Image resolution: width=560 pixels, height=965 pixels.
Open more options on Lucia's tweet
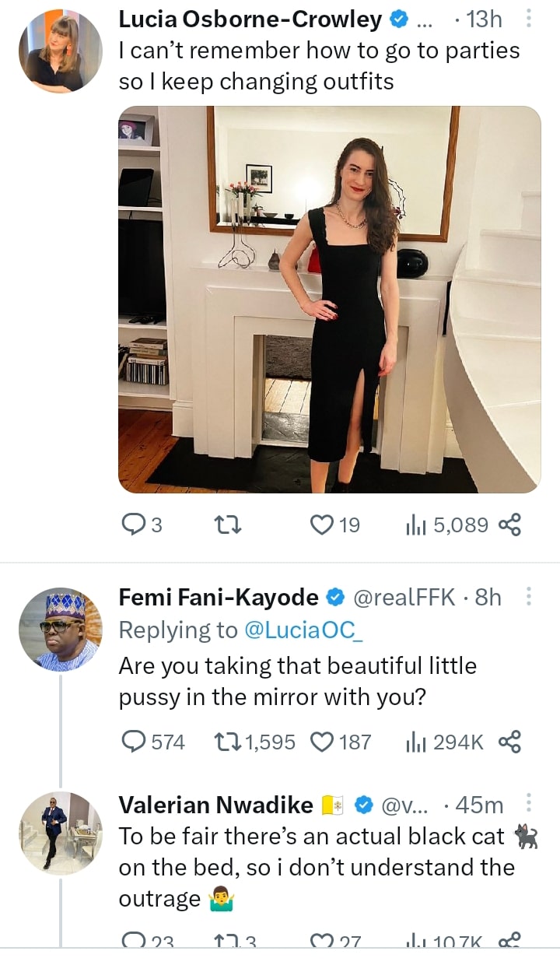(529, 19)
